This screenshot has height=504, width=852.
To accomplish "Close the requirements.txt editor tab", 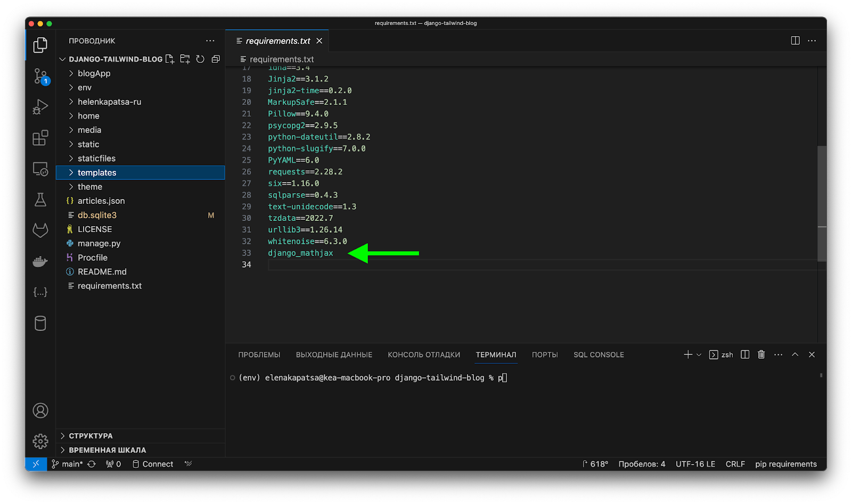I will 319,41.
